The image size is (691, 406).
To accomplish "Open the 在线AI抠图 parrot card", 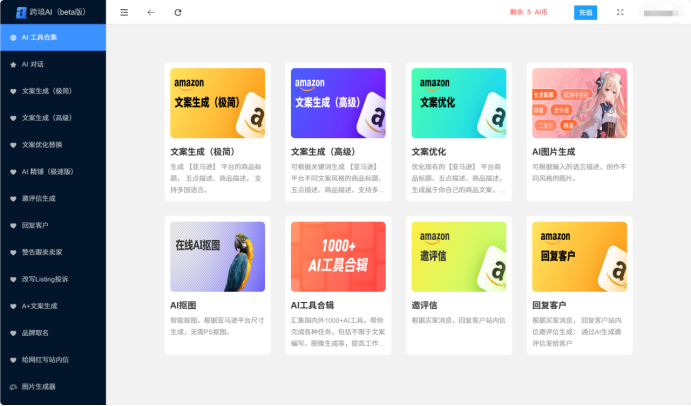I will coord(218,255).
